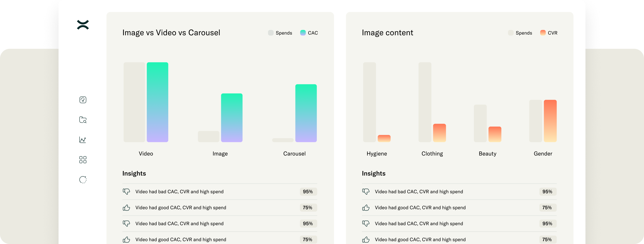Click thumbs-down icon on first Image content insight
Screen dimensions: 644x244
(366, 192)
